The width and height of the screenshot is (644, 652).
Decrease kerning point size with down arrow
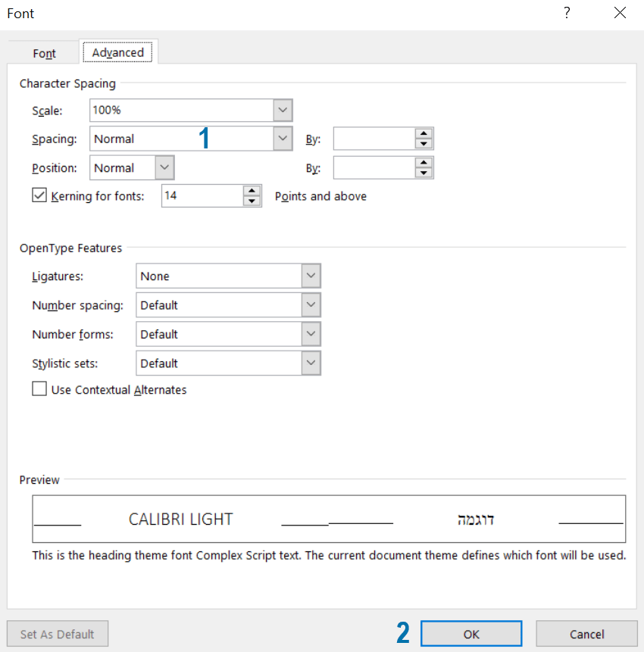[252, 201]
